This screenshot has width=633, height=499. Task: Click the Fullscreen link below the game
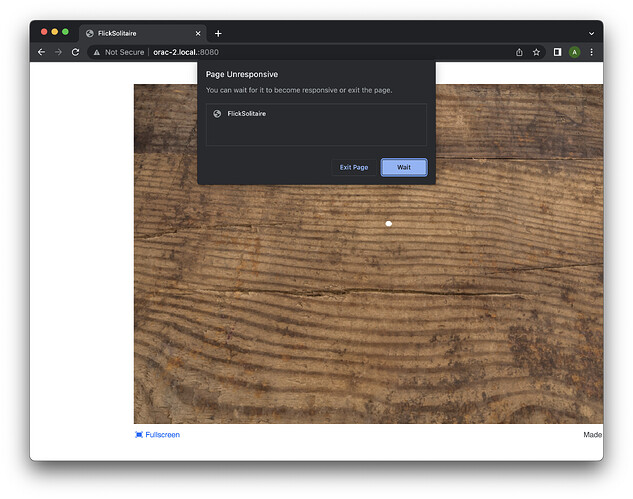click(x=157, y=435)
